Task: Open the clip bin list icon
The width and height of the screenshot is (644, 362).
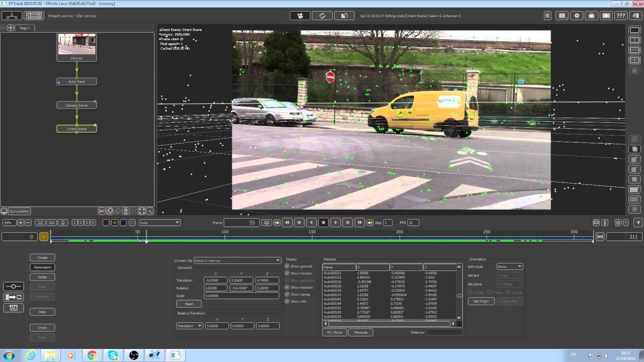Action: (34, 16)
